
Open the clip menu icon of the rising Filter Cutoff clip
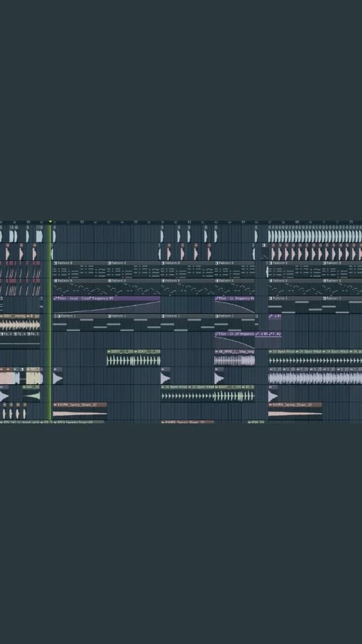click(x=55, y=299)
